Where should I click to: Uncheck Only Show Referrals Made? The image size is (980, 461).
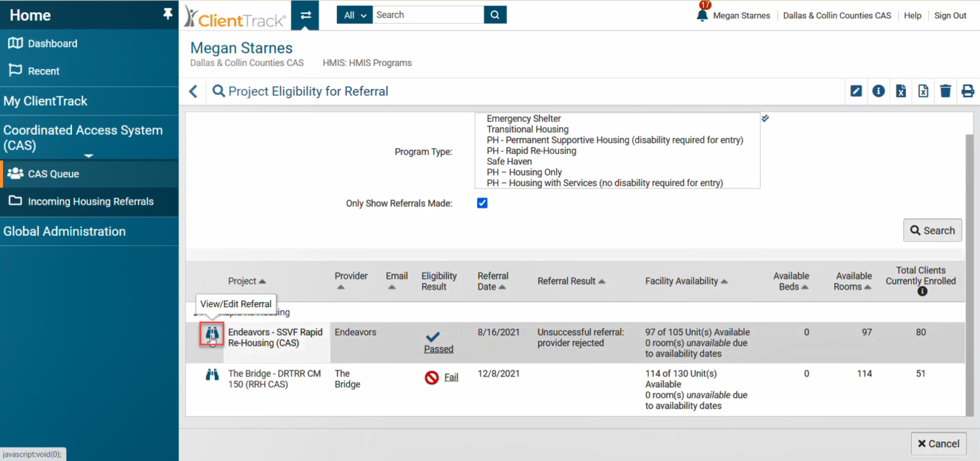482,203
